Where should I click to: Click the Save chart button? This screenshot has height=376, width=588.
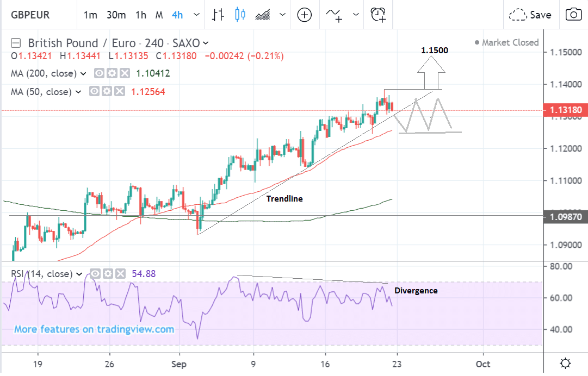click(x=531, y=15)
